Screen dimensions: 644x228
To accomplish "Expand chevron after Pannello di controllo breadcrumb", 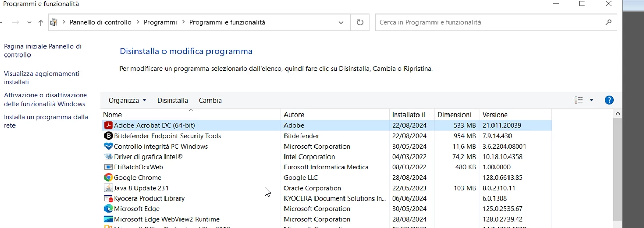I will pos(138,22).
